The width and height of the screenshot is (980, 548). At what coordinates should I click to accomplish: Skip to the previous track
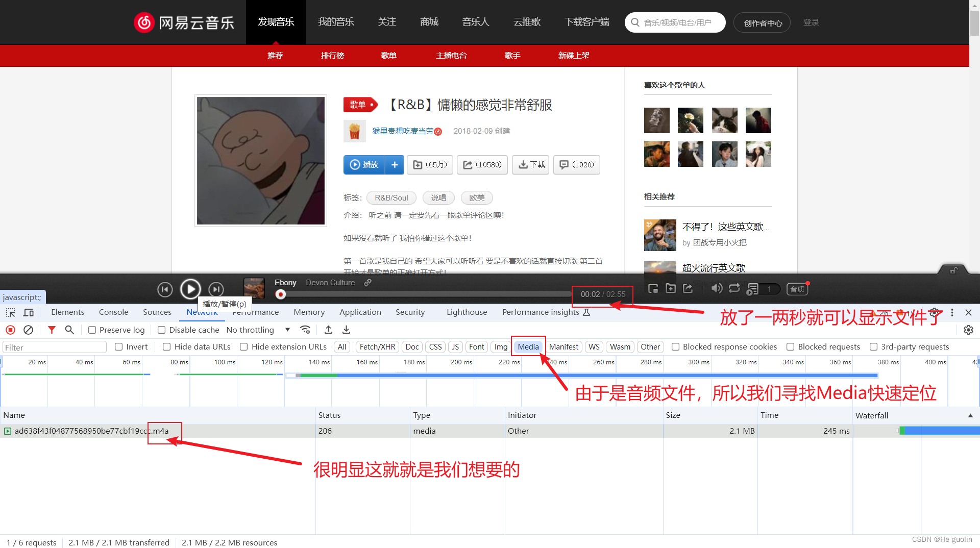165,290
